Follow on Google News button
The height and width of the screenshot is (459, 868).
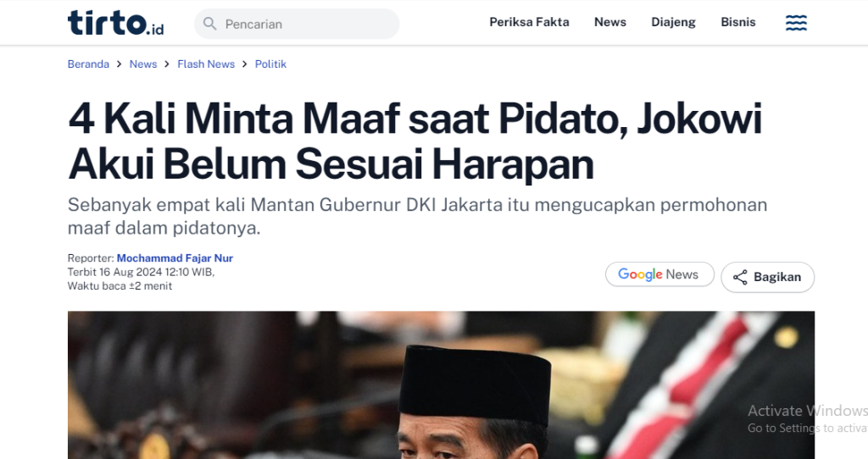click(659, 274)
